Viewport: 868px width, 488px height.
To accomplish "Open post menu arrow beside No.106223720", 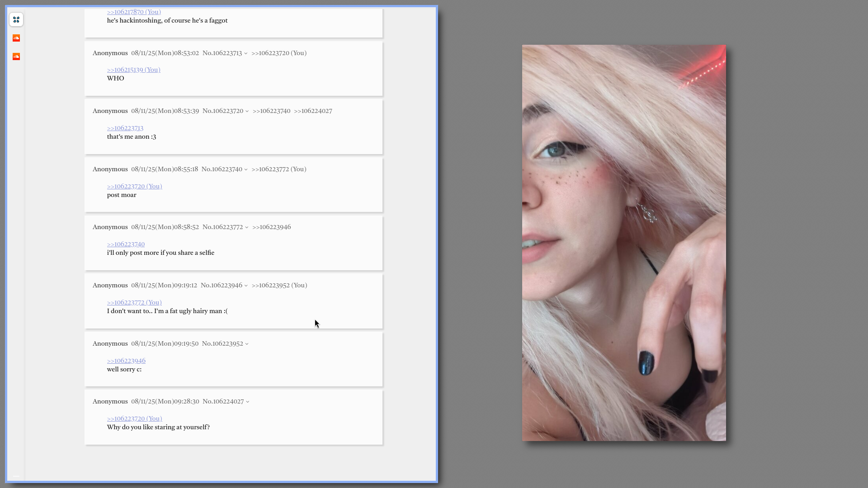I will click(x=247, y=111).
